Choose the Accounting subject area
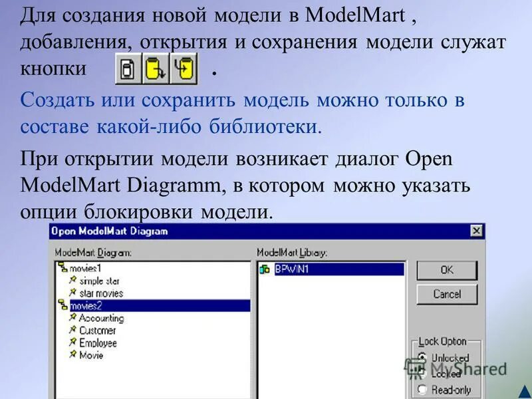Viewport: 532px width, 399px height. tap(102, 318)
